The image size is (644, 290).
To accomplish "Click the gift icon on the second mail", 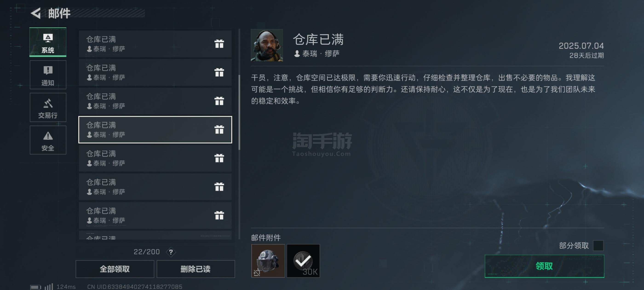I will pos(219,72).
